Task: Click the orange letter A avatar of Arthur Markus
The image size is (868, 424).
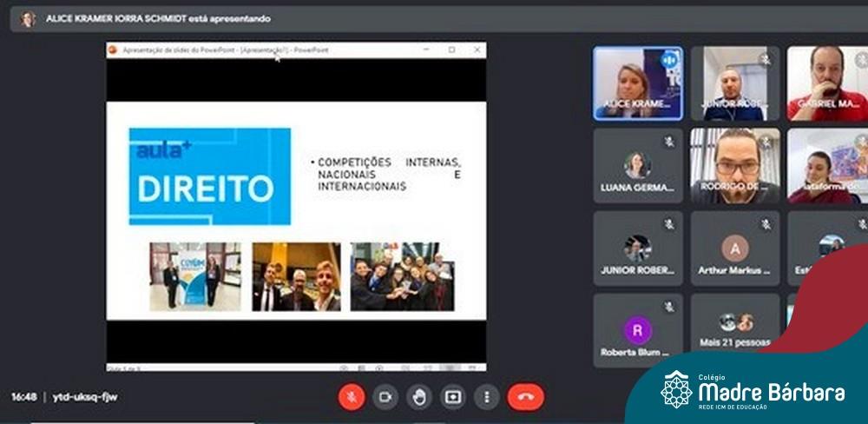Action: (x=734, y=248)
